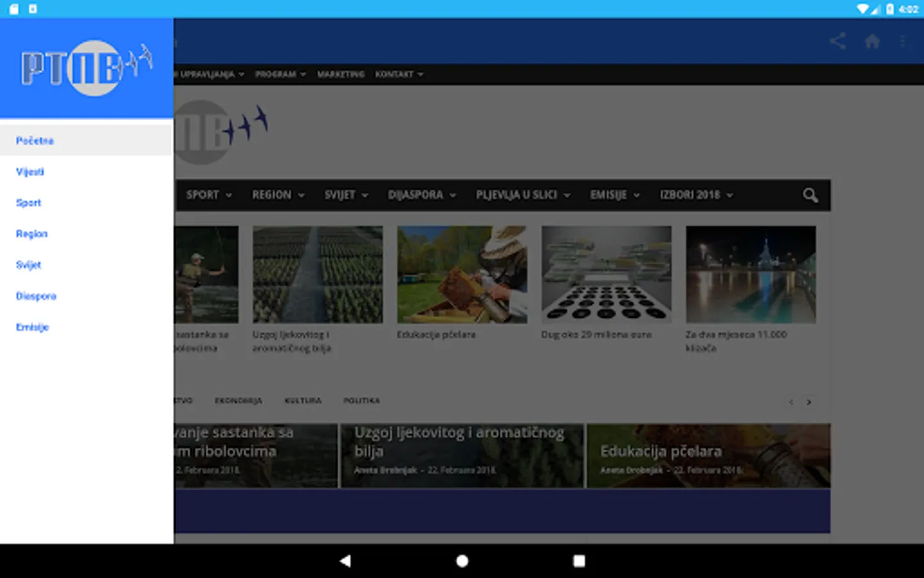Expand PROGRAM dropdown in top bar

pos(280,74)
